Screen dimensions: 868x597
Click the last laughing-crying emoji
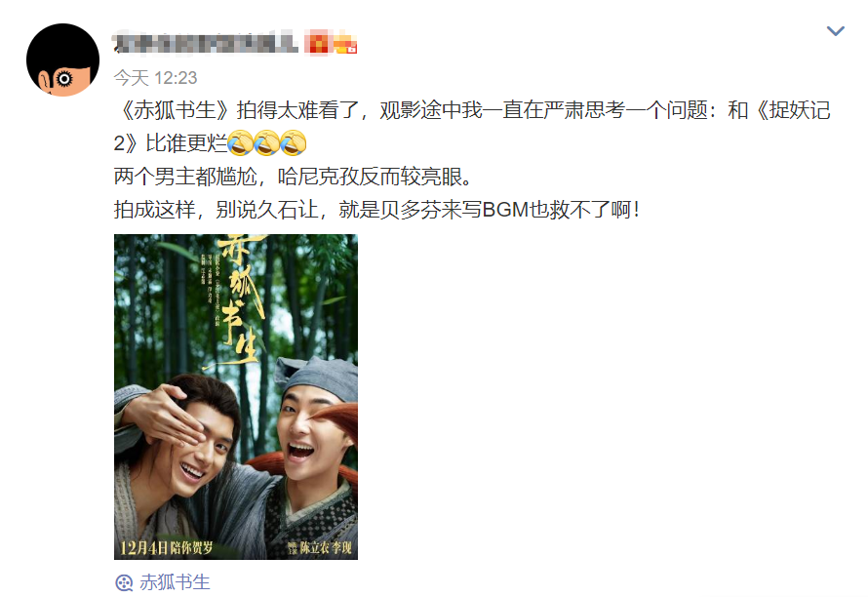tap(294, 142)
